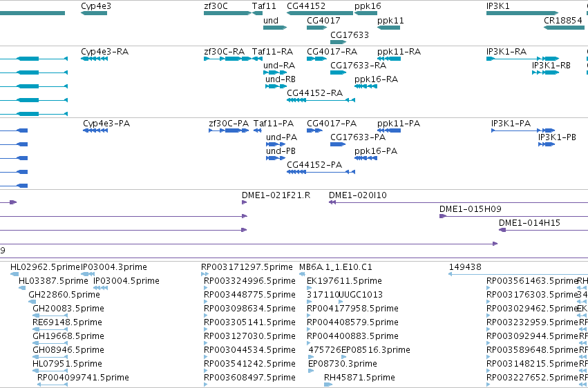Click the RP004099741.5prime EST label
The image size is (588, 388).
point(83,378)
